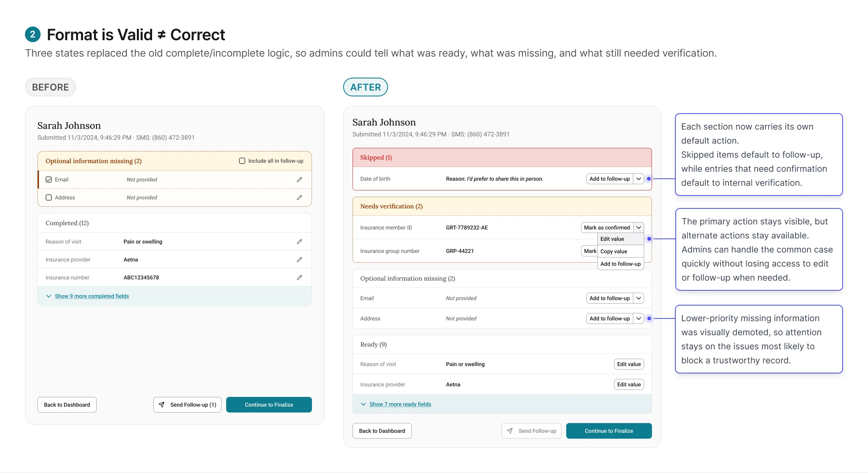Viewport: 868px width, 473px height.
Task: Click Mark as confirmed for Insurance member ID
Action: point(607,228)
